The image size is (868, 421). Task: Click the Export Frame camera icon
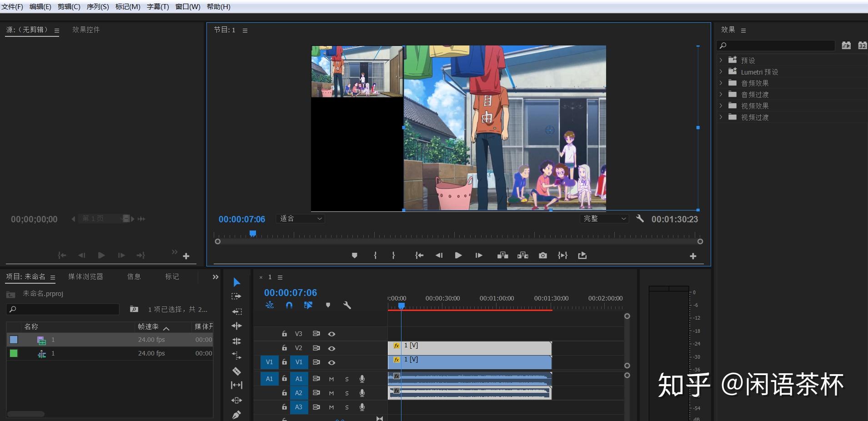(x=543, y=256)
